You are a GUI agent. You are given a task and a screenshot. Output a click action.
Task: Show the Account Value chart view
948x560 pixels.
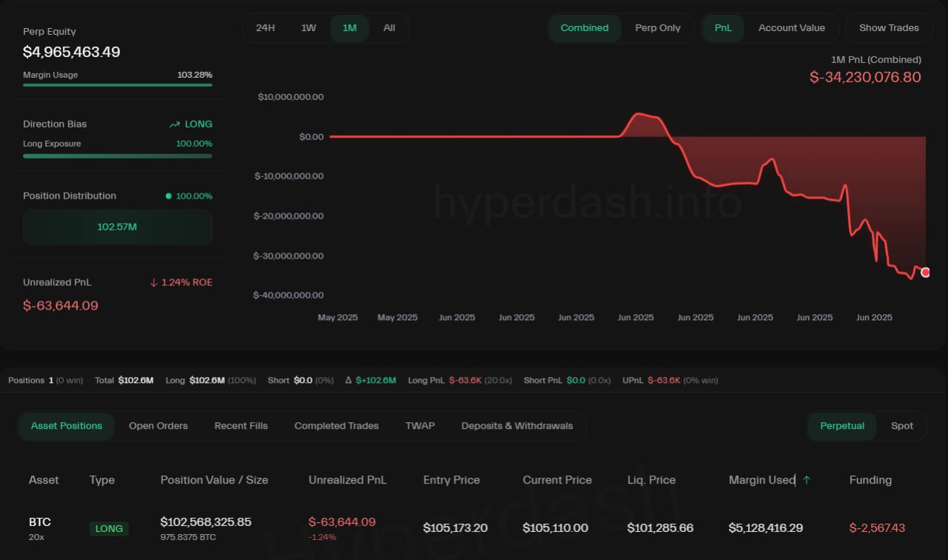coord(792,28)
